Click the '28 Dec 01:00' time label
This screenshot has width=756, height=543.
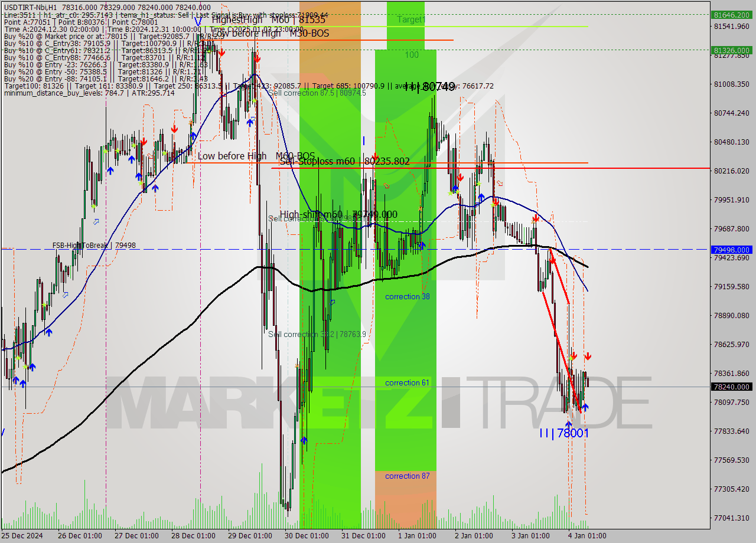pyautogui.click(x=193, y=536)
